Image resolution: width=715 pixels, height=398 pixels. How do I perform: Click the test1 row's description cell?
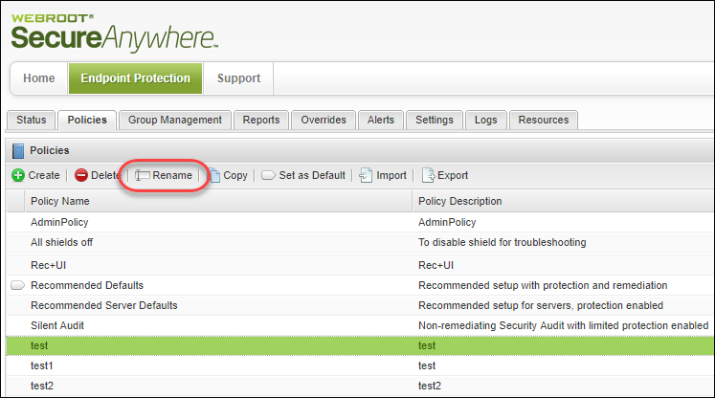(427, 366)
